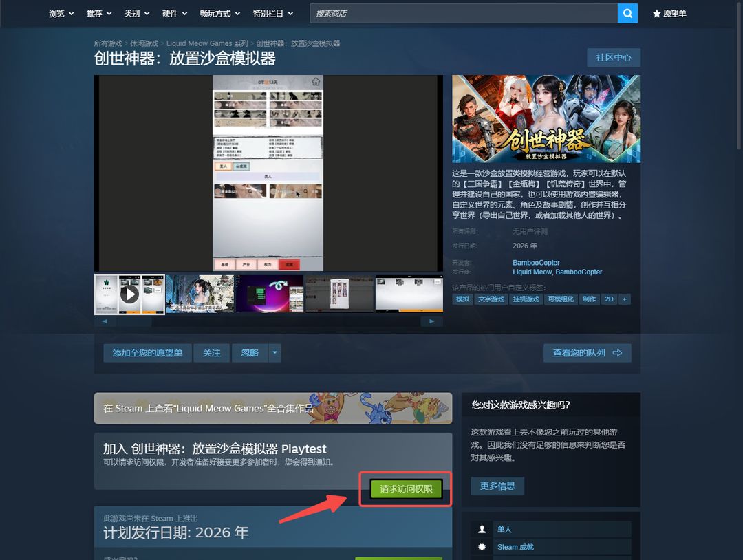This screenshot has height=560, width=743.
Task: Toggle 忽略 to ignore this game
Action: click(250, 353)
